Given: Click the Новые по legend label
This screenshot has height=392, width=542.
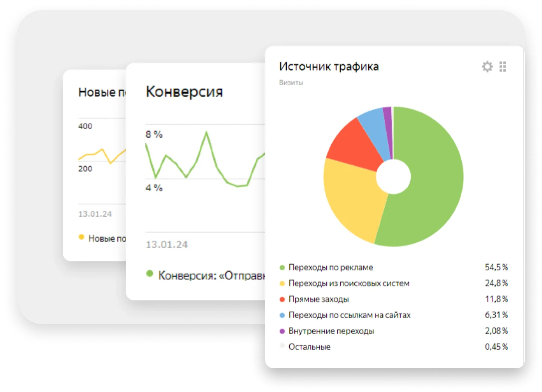Looking at the screenshot, I should [107, 238].
